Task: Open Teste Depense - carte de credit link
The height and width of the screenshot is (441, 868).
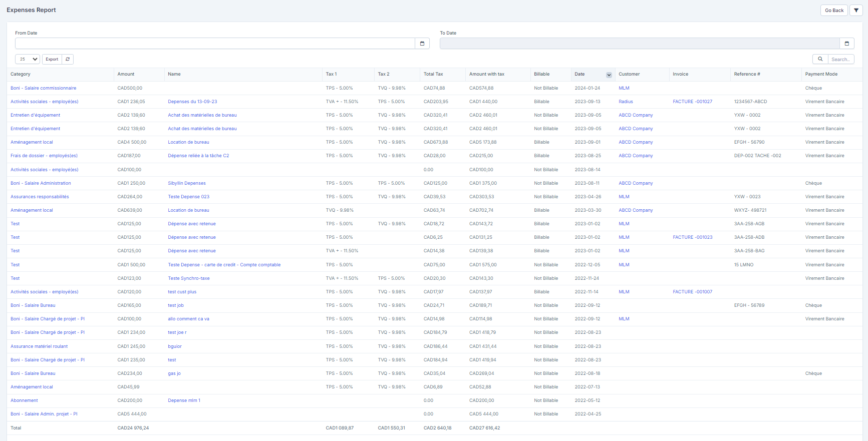Action: (x=224, y=265)
